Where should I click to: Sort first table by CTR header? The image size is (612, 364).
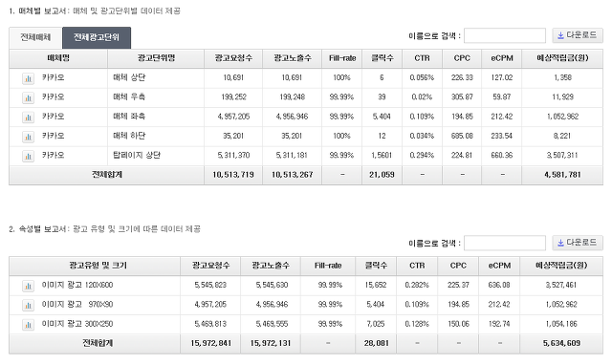point(422,58)
